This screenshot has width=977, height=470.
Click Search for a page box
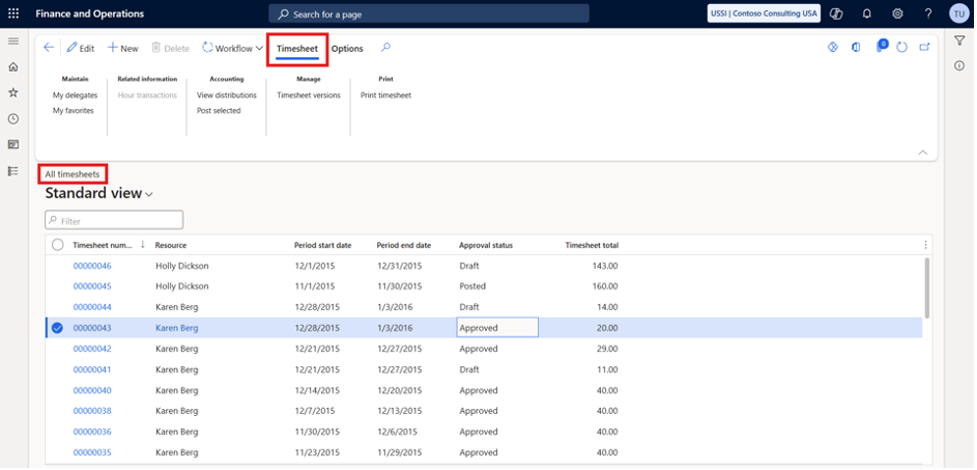click(429, 14)
